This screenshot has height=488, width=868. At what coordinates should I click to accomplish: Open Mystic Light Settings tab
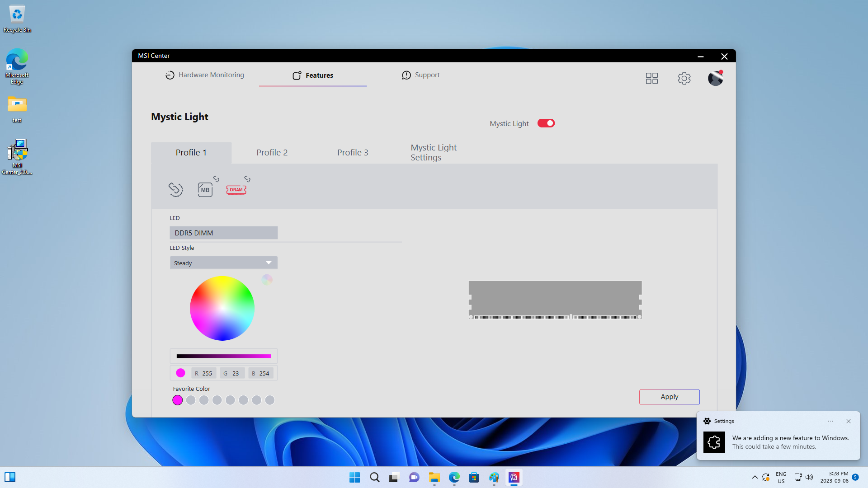click(x=434, y=153)
